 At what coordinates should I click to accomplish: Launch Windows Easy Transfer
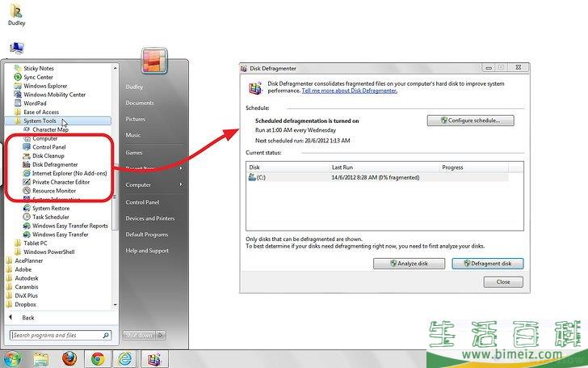tap(60, 235)
